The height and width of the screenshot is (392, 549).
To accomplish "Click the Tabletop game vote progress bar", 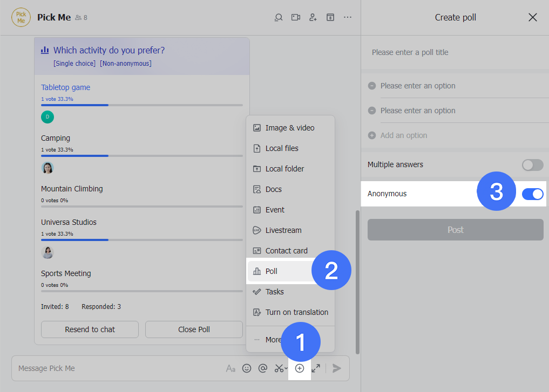I will tap(141, 105).
